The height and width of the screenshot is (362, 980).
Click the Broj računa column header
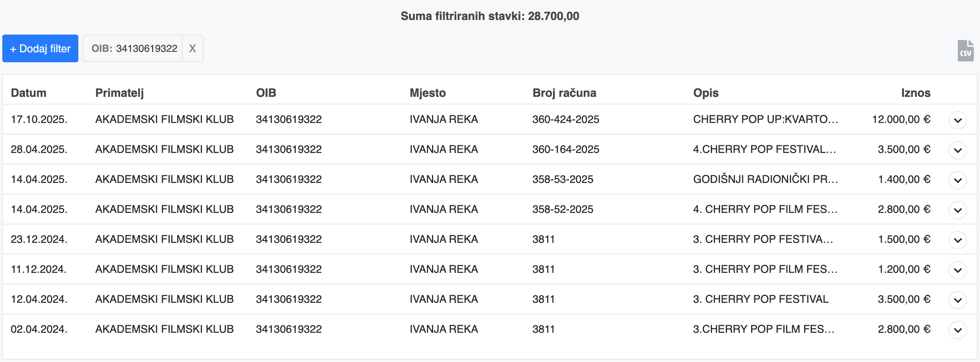coord(564,93)
